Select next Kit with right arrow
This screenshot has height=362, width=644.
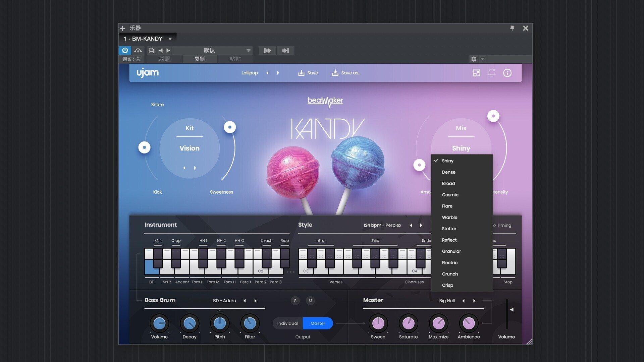[195, 168]
